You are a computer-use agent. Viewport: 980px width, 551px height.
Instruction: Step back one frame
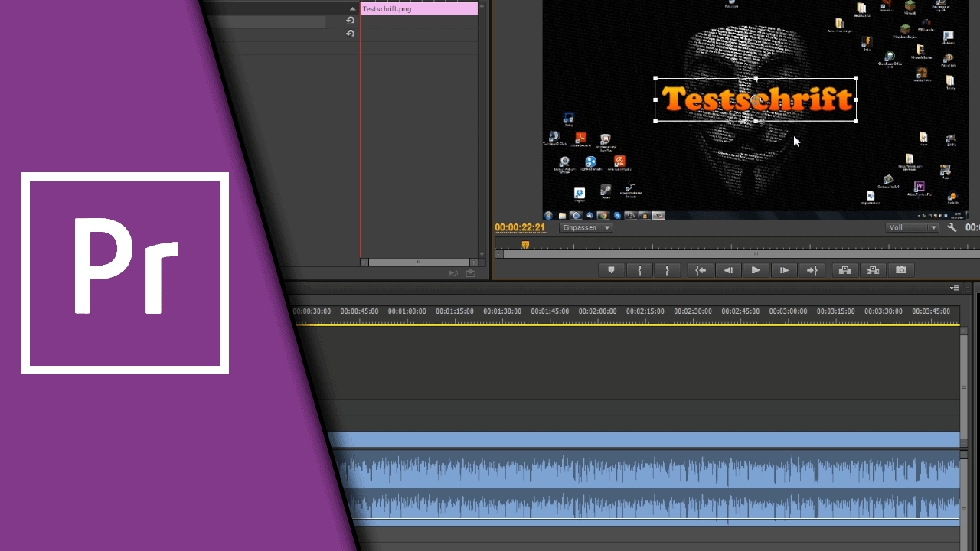tap(728, 270)
